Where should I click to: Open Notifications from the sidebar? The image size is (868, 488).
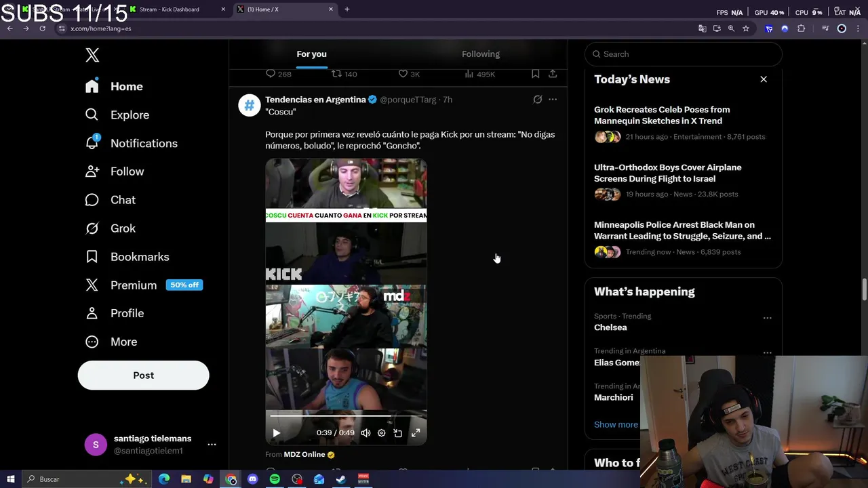(132, 143)
